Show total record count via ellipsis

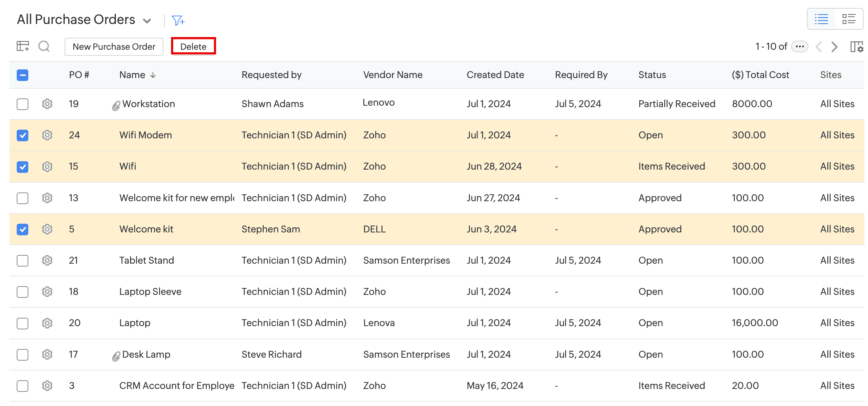pyautogui.click(x=800, y=46)
